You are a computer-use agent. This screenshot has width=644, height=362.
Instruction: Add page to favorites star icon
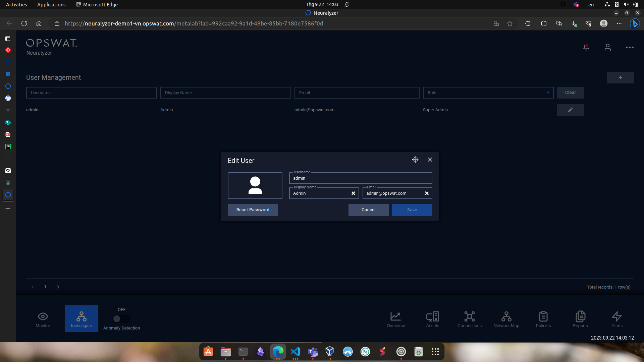[x=510, y=23]
